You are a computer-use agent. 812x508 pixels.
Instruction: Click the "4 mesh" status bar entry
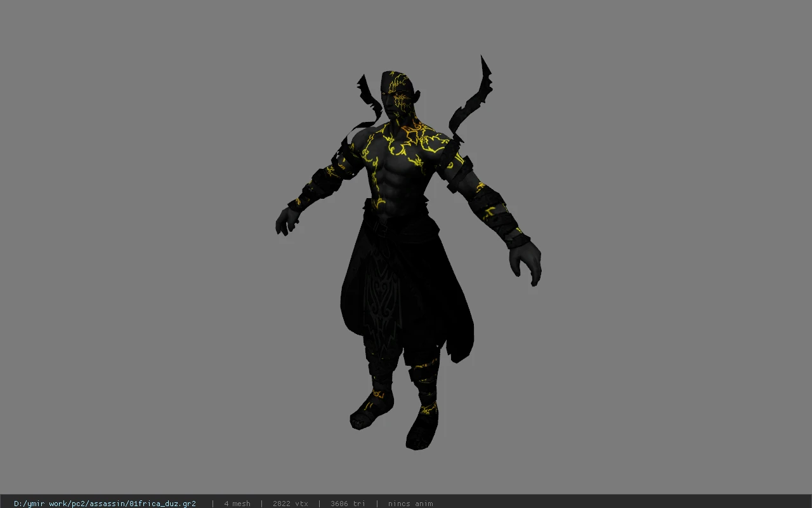[237, 504]
